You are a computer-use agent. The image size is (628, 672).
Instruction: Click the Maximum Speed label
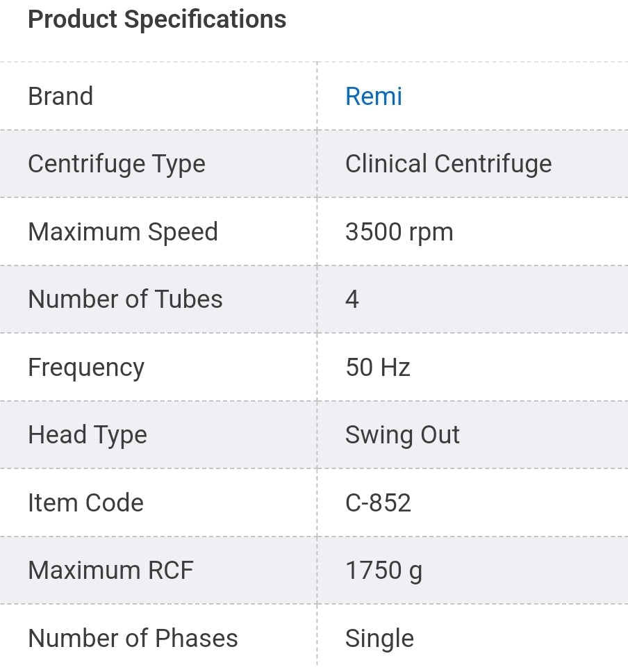click(x=123, y=231)
